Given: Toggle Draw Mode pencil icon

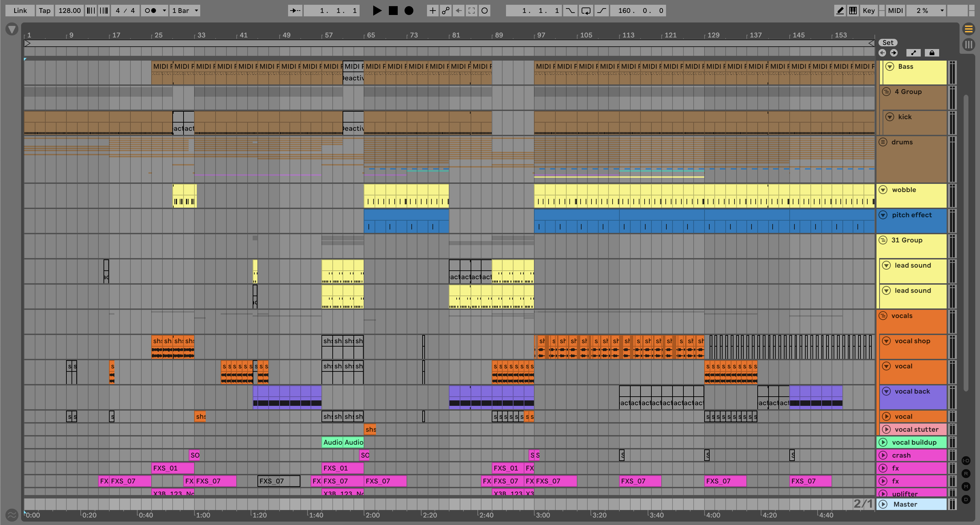Looking at the screenshot, I should click(840, 11).
